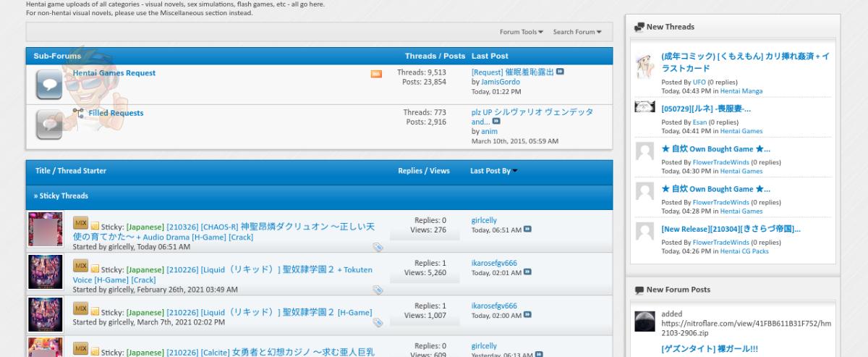The height and width of the screenshot is (357, 868).
Task: Click moon avatar in New Forum Posts
Action: [644, 322]
